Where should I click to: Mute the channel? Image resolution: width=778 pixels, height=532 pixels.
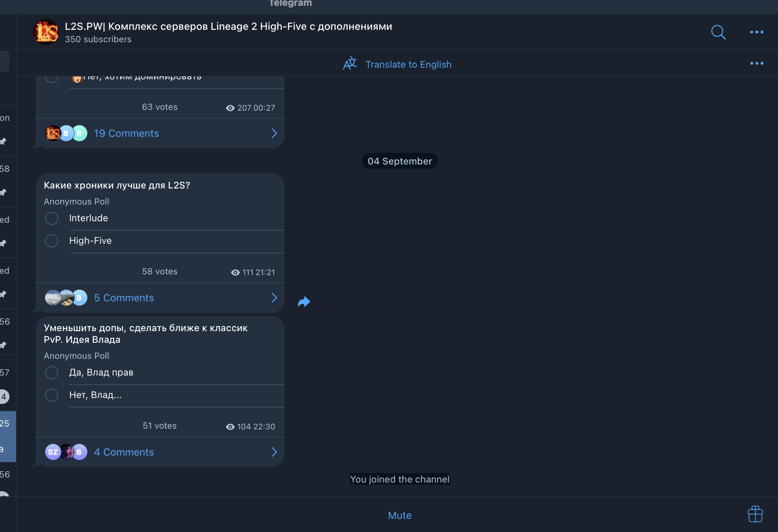tap(400, 515)
